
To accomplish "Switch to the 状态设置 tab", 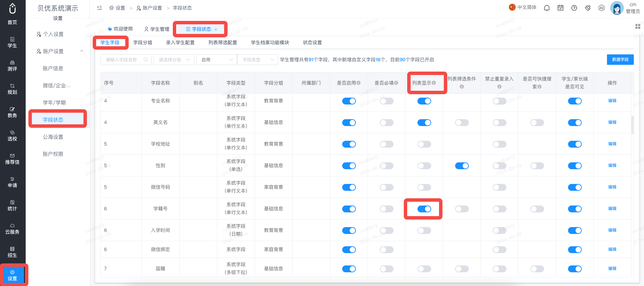I will coord(312,42).
